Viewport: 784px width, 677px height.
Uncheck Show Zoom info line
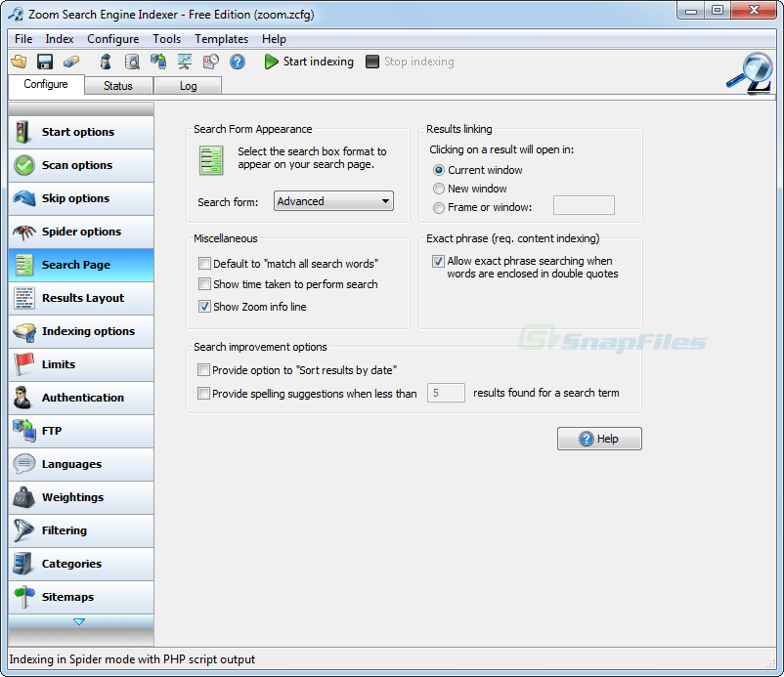tap(204, 307)
